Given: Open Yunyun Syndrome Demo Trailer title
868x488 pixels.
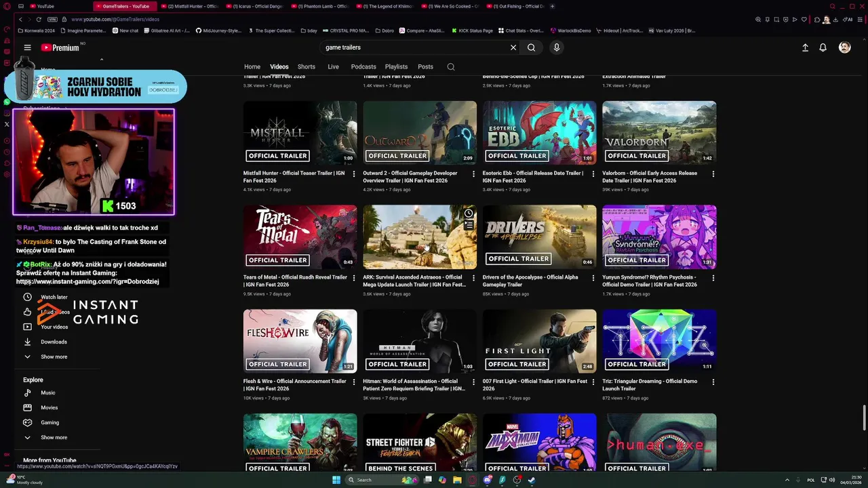Looking at the screenshot, I should [650, 281].
